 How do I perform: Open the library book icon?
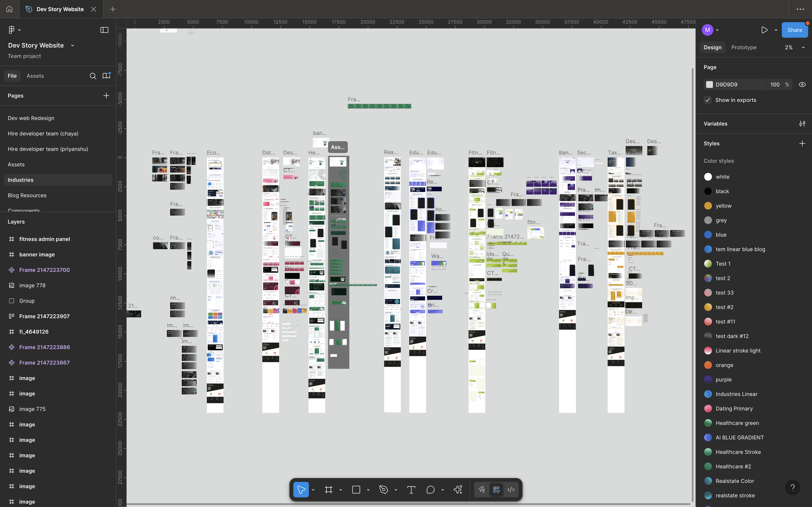(106, 76)
